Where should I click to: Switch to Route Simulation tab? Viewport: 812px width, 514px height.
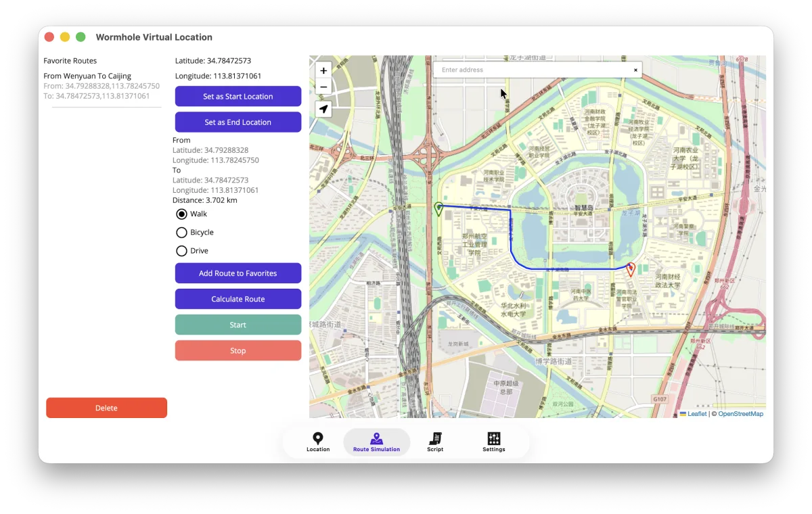coord(376,442)
